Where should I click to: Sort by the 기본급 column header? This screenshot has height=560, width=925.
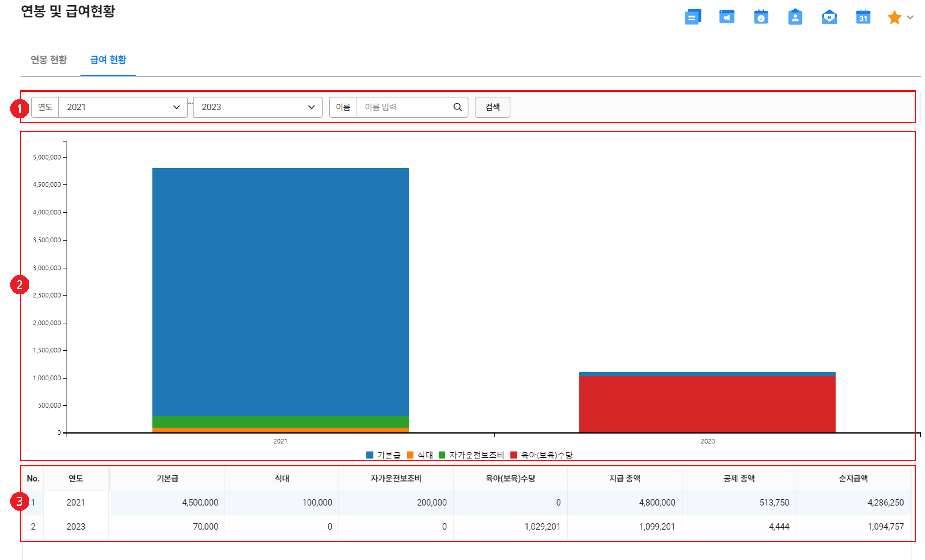167,478
